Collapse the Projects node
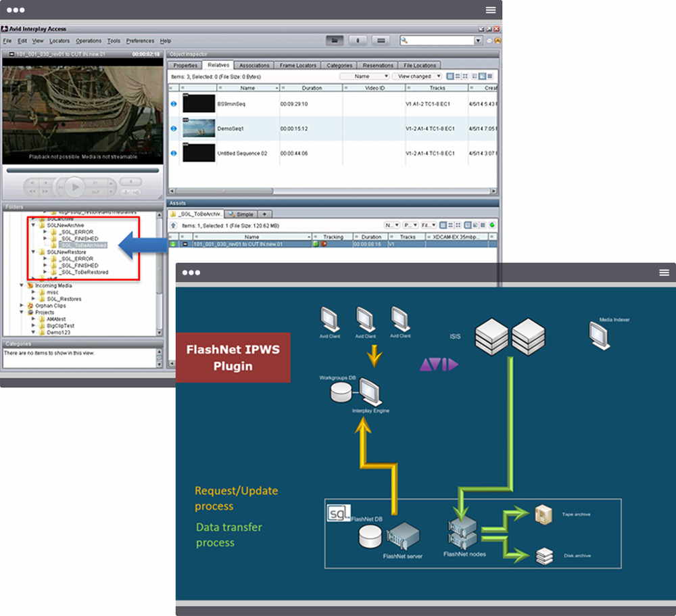 pyautogui.click(x=22, y=312)
